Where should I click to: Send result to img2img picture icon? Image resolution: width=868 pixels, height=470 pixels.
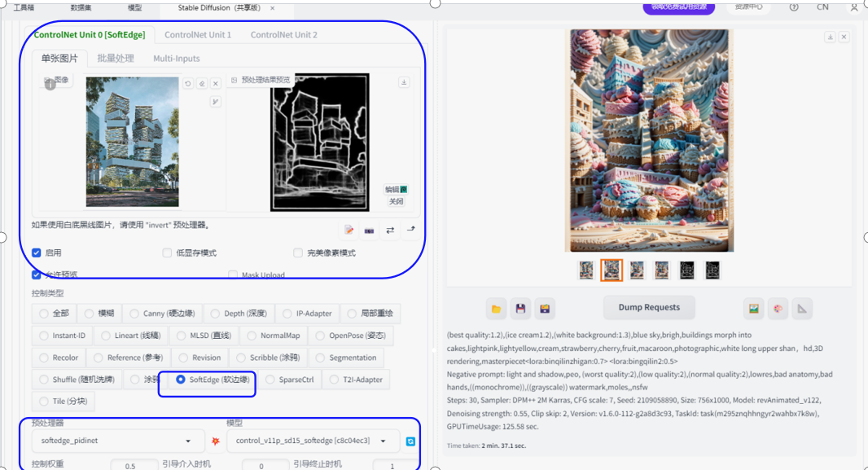click(x=753, y=309)
